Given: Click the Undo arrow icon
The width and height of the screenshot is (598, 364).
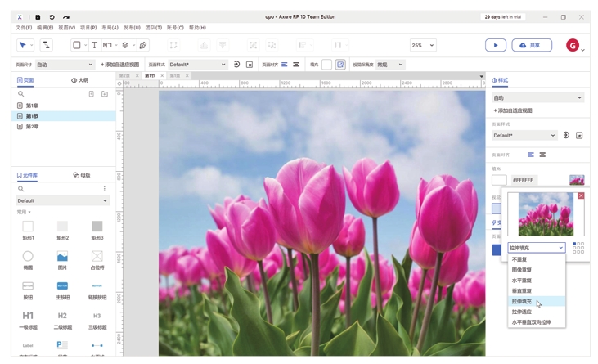Looking at the screenshot, I should click(52, 17).
